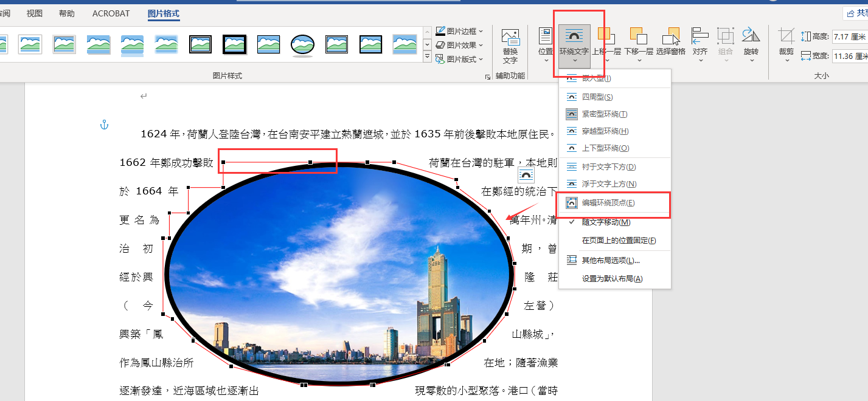The height and width of the screenshot is (401, 868).
Task: Open the 位置 position button
Action: coord(546,44)
